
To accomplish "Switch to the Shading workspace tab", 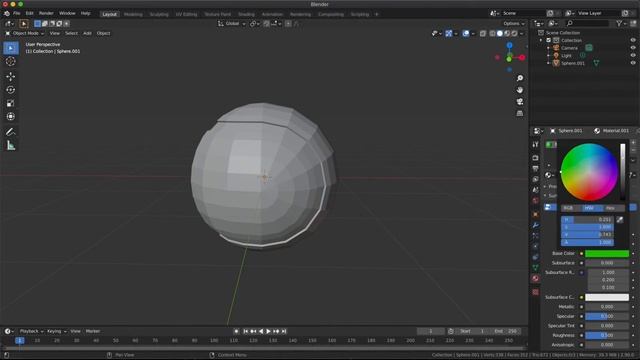I will click(x=246, y=14).
